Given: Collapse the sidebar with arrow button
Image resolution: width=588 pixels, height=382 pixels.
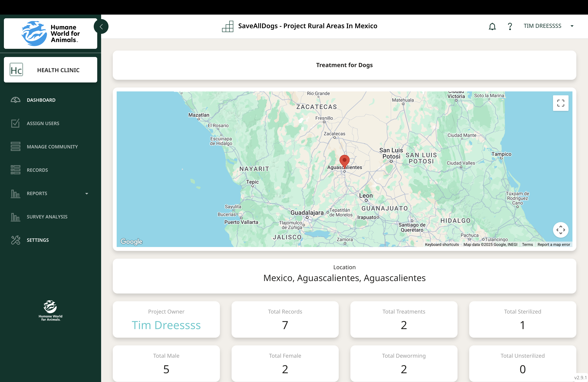Looking at the screenshot, I should (101, 26).
